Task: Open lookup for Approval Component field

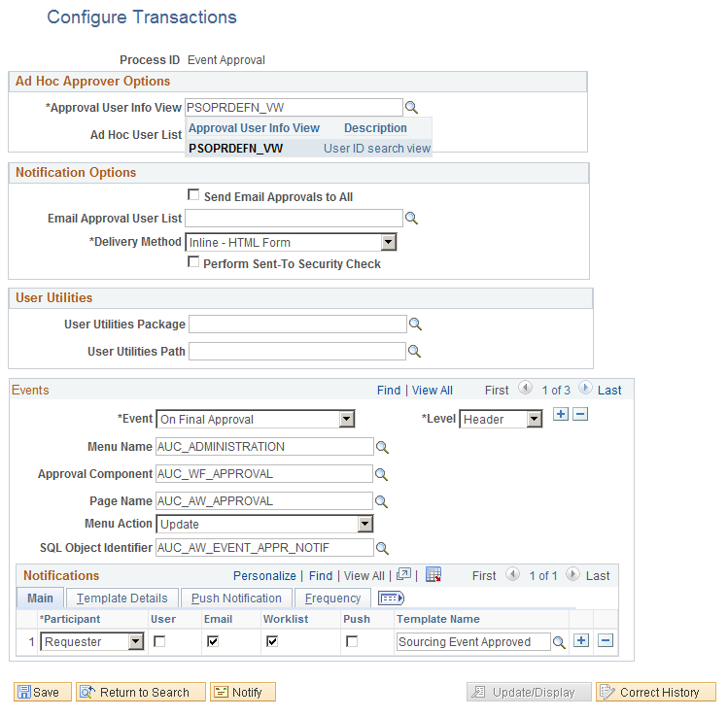Action: pyautogui.click(x=381, y=474)
